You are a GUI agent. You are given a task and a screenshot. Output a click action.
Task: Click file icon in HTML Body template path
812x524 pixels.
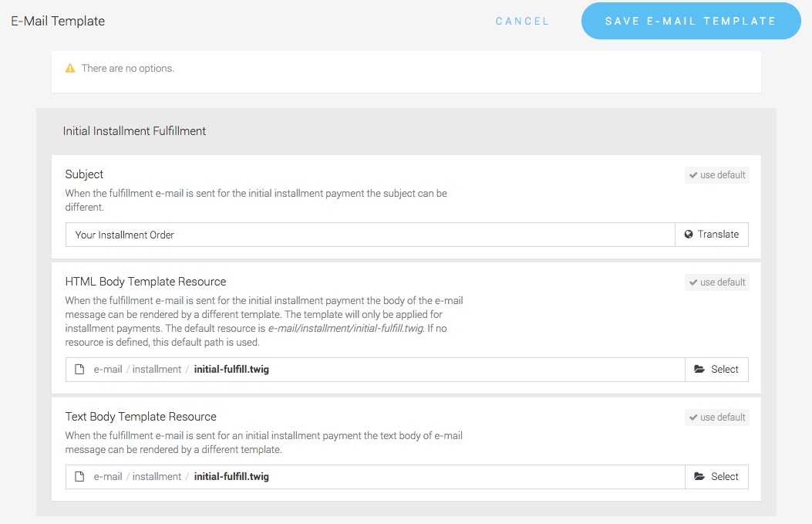click(x=79, y=370)
